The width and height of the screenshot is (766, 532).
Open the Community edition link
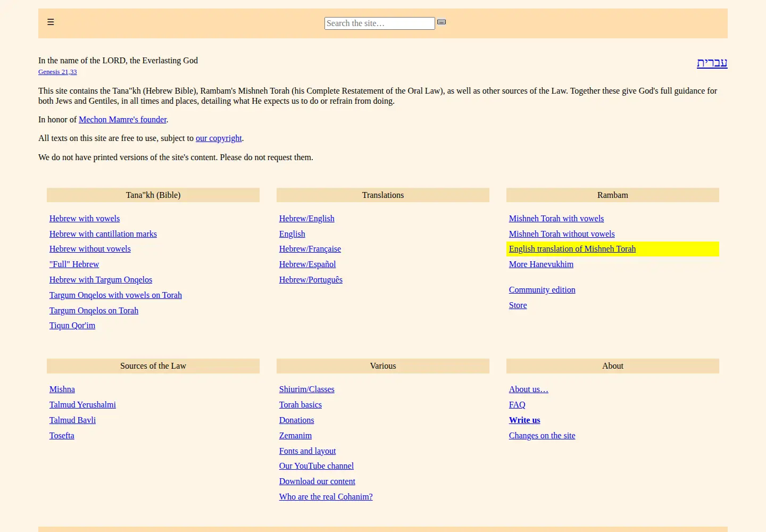click(x=542, y=290)
